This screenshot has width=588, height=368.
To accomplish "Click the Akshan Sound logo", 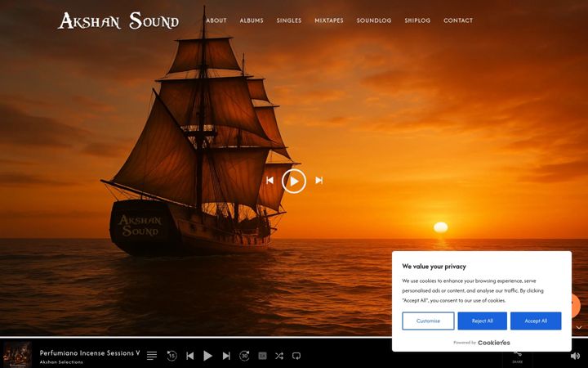I will coord(118,20).
